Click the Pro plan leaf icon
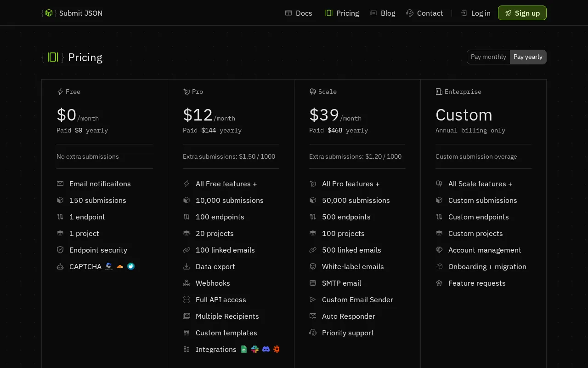The height and width of the screenshot is (368, 588). point(186,92)
